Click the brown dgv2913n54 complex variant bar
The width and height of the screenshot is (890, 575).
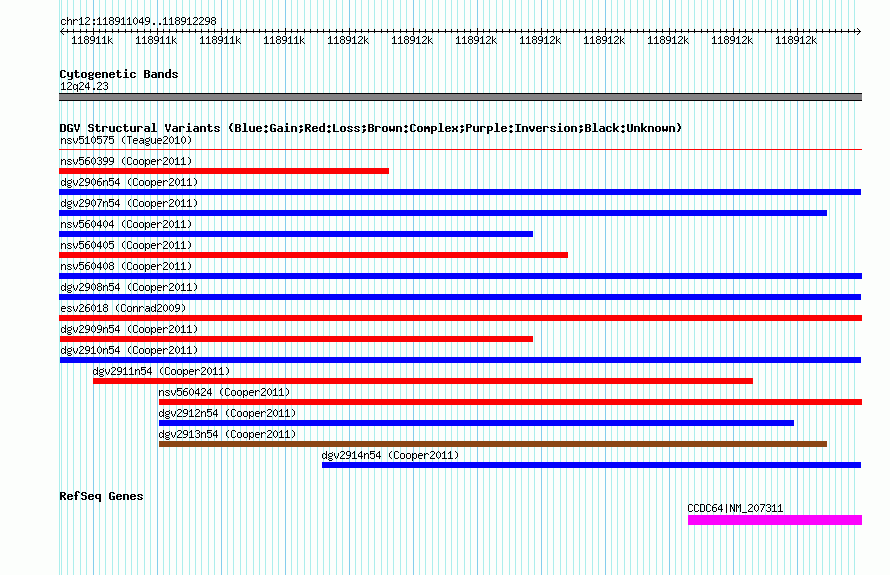point(493,444)
